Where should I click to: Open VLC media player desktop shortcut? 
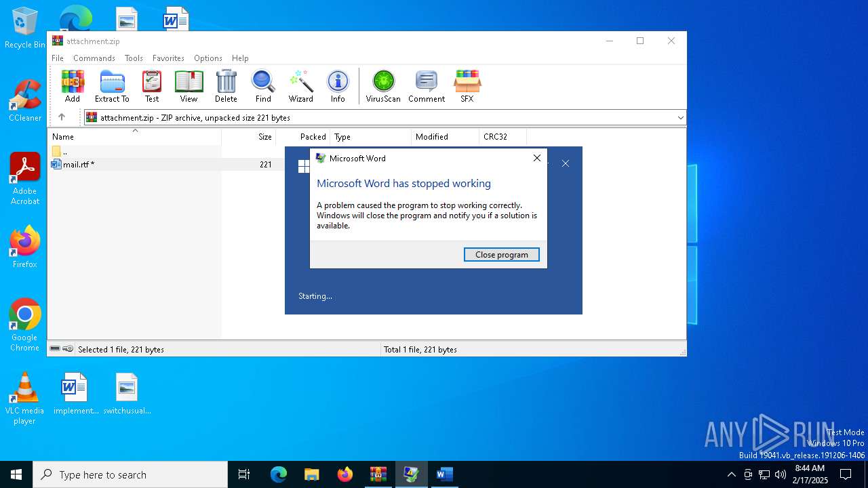[x=25, y=399]
